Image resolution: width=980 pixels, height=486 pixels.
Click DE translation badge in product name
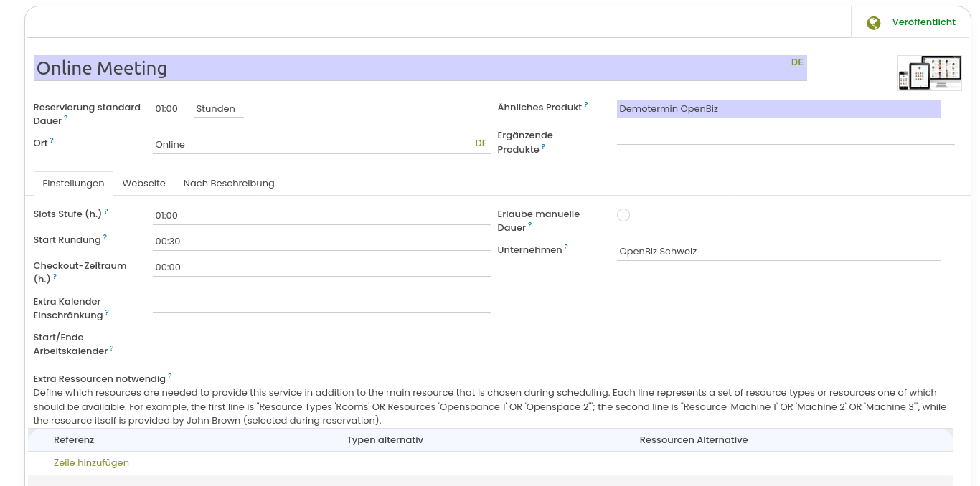[x=797, y=62]
